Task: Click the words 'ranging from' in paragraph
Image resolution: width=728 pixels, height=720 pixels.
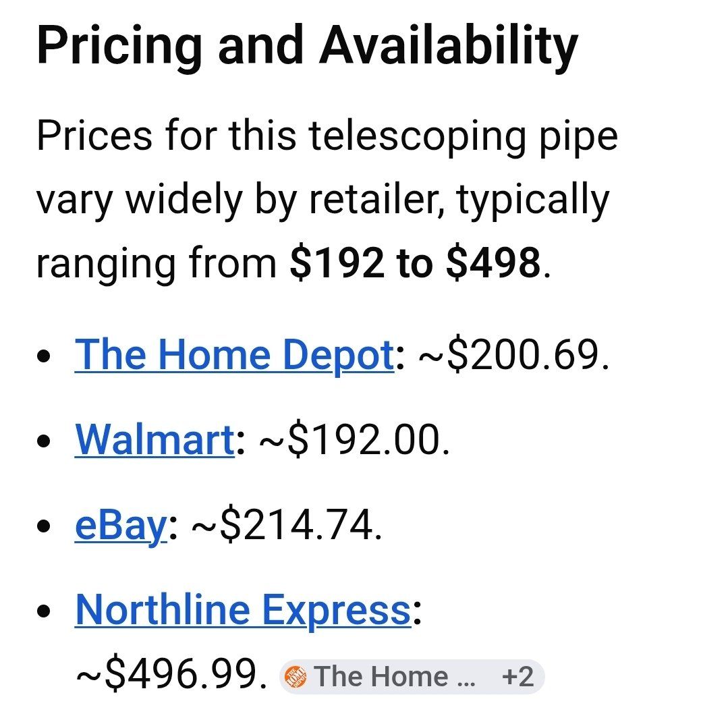Action: [x=157, y=264]
